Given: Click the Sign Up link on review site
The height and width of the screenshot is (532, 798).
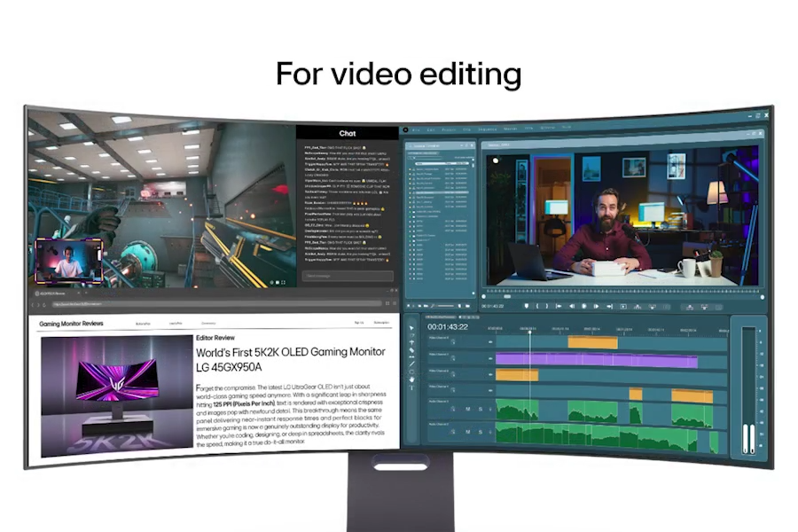Looking at the screenshot, I should coord(358,323).
